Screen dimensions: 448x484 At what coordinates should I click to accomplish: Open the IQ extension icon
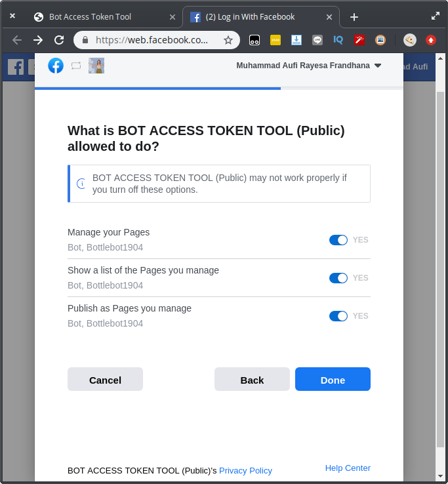point(338,40)
